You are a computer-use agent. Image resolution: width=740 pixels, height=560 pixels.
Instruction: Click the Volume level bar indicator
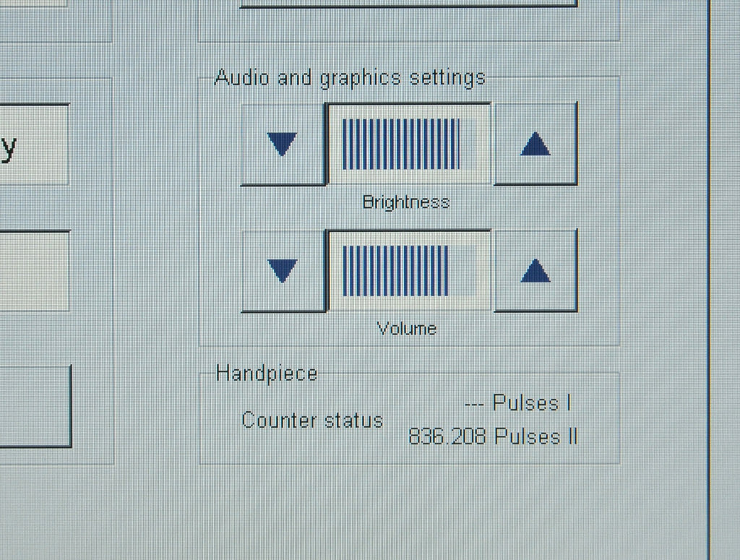tap(409, 271)
